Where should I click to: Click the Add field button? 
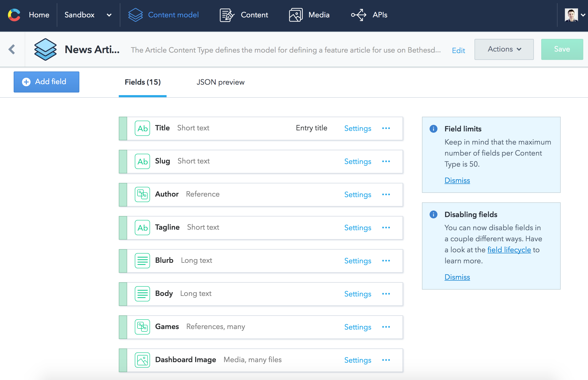pos(47,82)
